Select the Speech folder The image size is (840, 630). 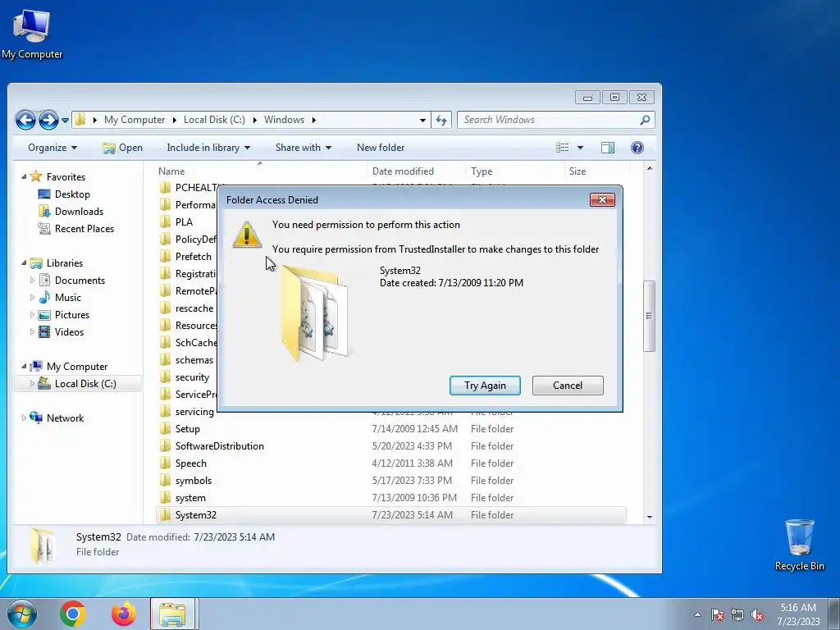click(x=190, y=463)
